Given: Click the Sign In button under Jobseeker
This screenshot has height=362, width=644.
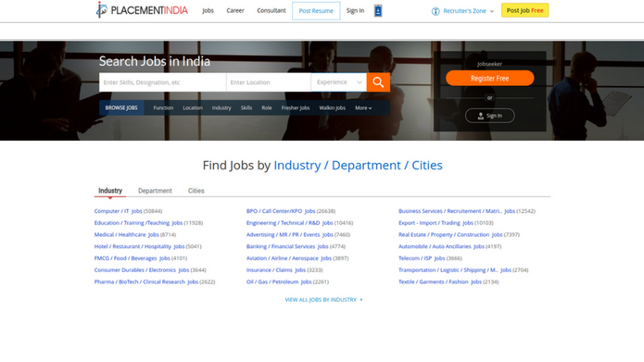Looking at the screenshot, I should click(489, 116).
